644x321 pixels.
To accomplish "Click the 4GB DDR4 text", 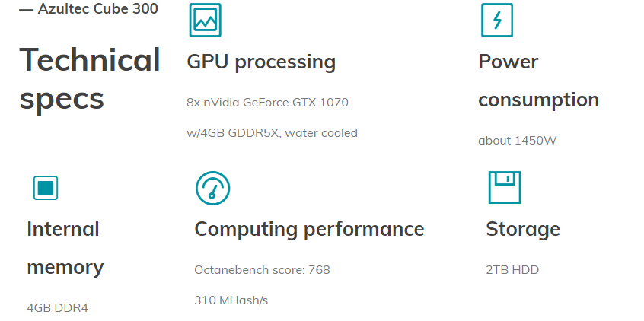I will click(58, 308).
